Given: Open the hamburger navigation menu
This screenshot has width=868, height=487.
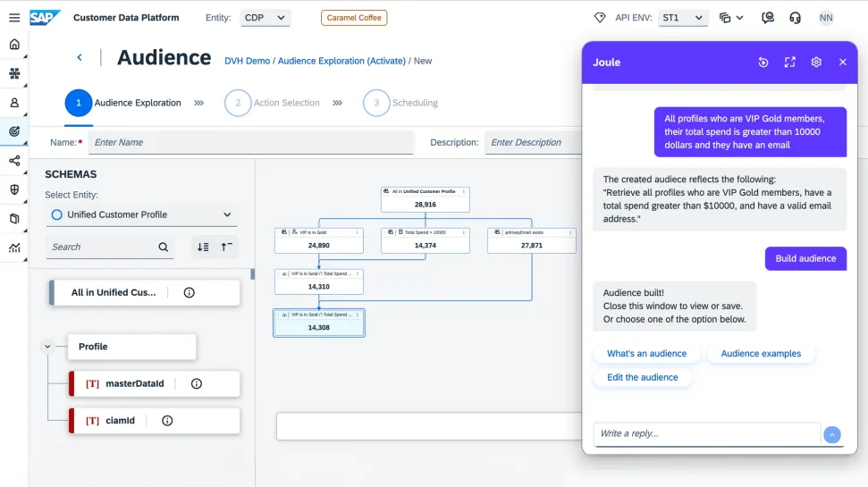Looking at the screenshot, I should pyautogui.click(x=13, y=18).
